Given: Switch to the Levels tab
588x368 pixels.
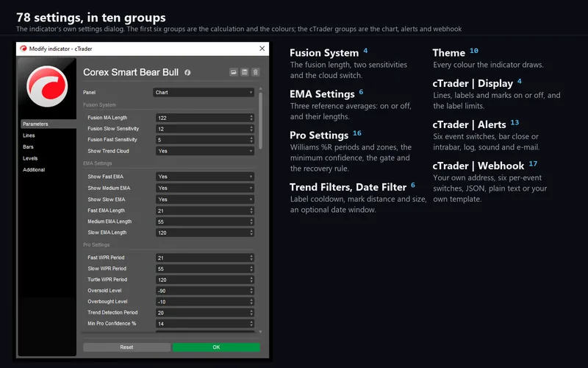Looking at the screenshot, I should click(30, 158).
